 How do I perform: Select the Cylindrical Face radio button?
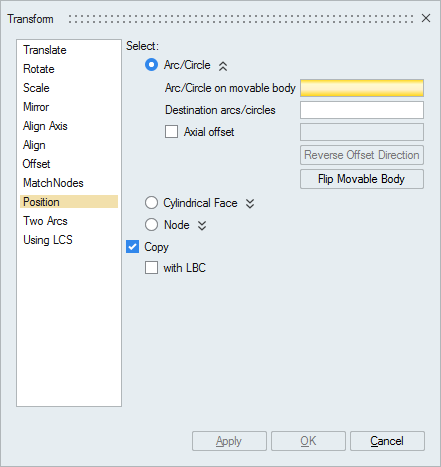coord(151,203)
